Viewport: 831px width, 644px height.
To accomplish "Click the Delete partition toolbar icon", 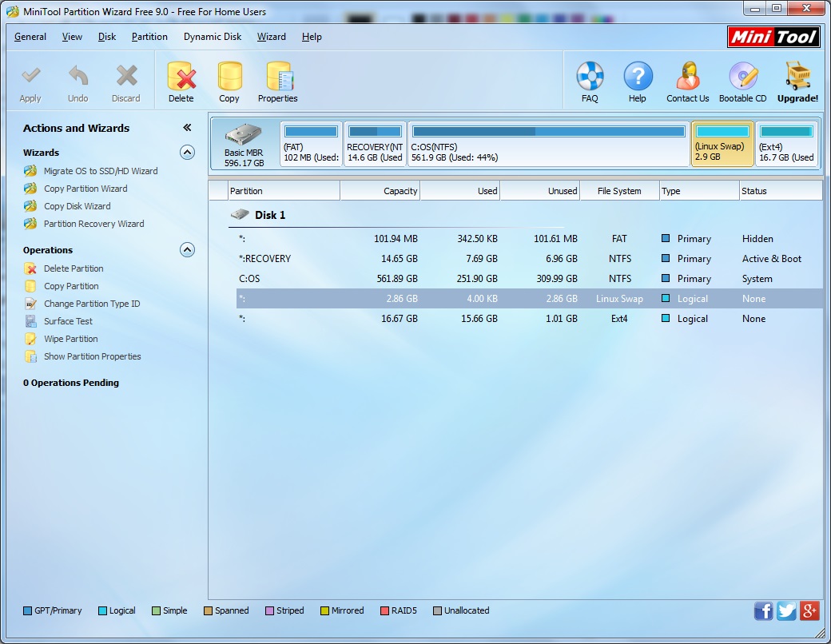I will (181, 76).
